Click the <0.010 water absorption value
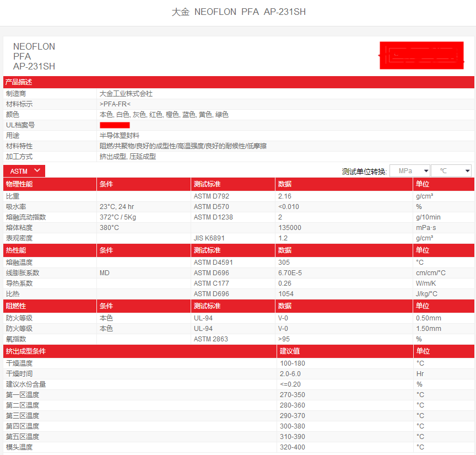 tap(289, 207)
